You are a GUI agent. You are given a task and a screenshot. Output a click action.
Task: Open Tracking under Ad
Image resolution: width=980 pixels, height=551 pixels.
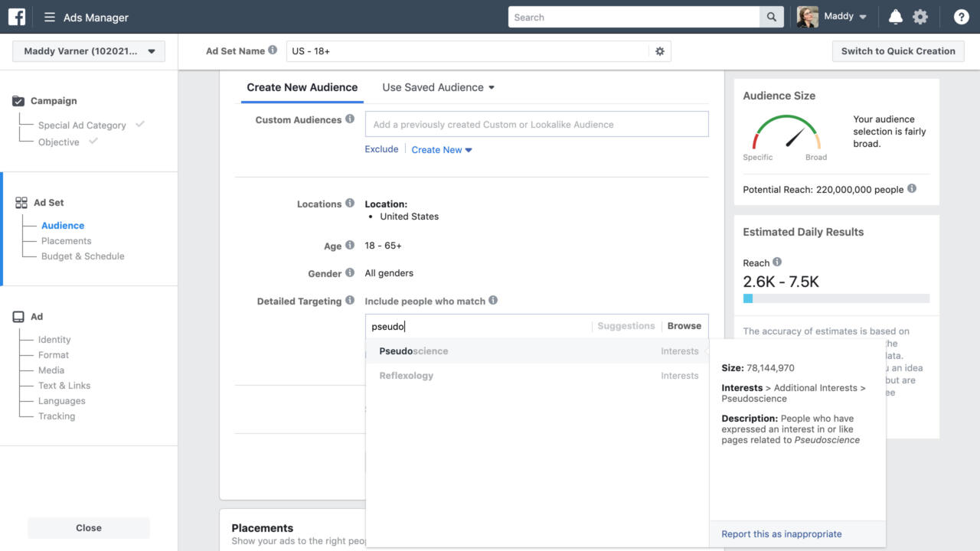click(57, 416)
